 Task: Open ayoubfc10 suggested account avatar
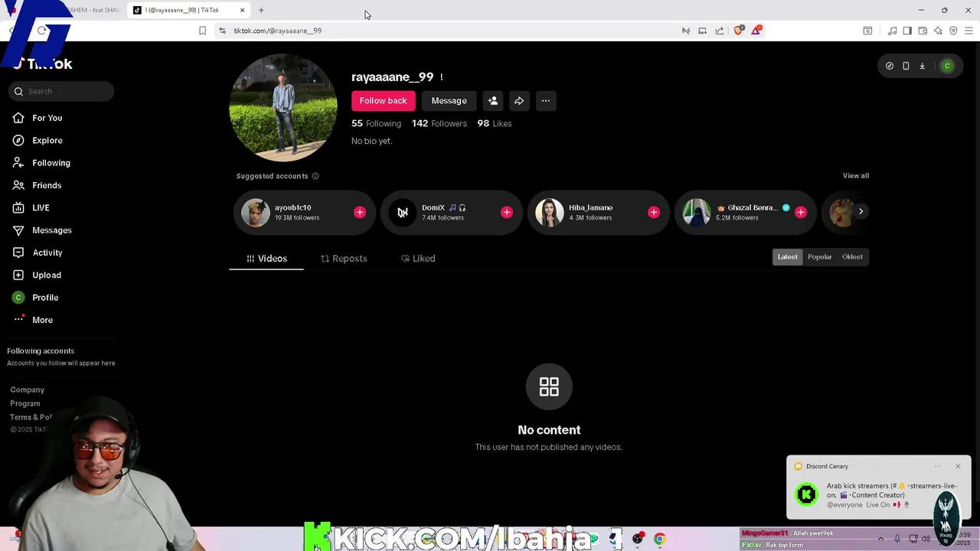256,212
